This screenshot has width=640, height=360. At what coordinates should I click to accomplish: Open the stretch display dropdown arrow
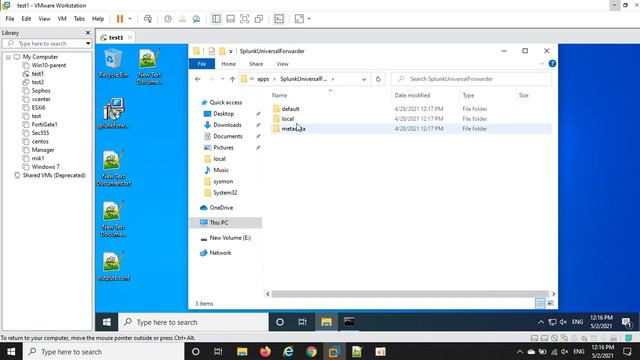pyautogui.click(x=309, y=19)
